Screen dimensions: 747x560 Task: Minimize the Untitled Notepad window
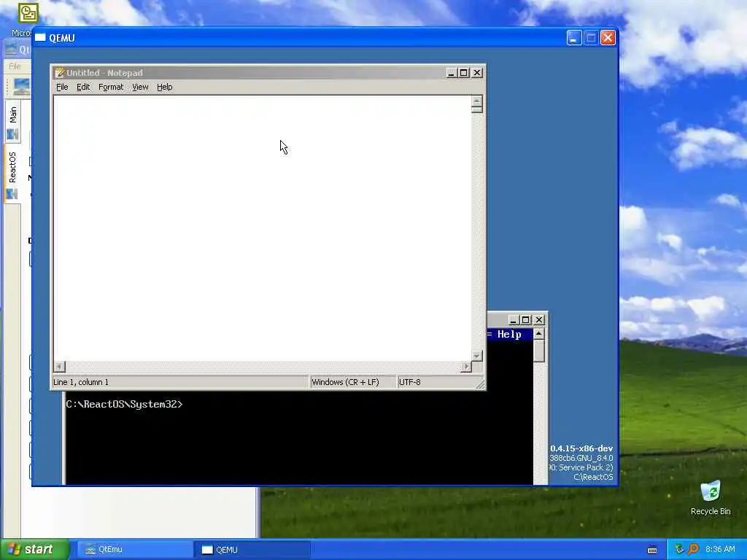(451, 73)
